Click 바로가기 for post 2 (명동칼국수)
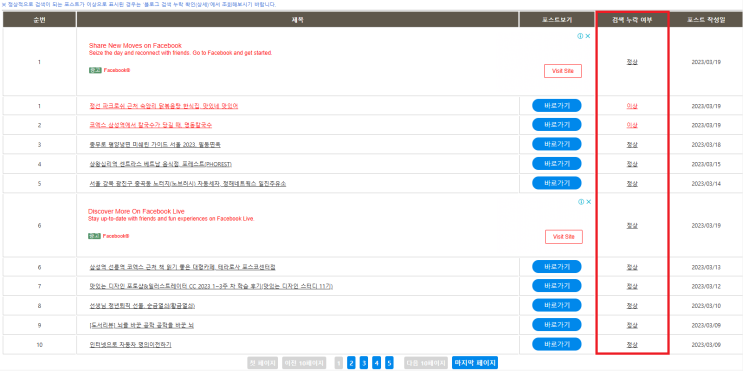This screenshot has width=743, height=371. [x=557, y=125]
